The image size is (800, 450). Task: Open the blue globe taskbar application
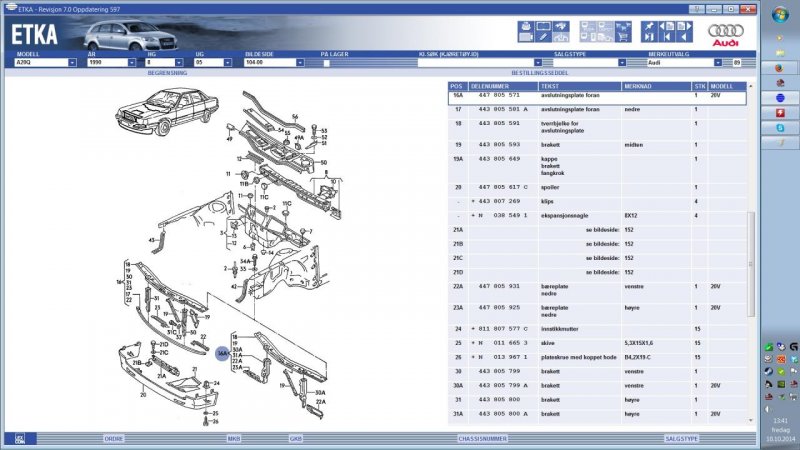point(780,97)
